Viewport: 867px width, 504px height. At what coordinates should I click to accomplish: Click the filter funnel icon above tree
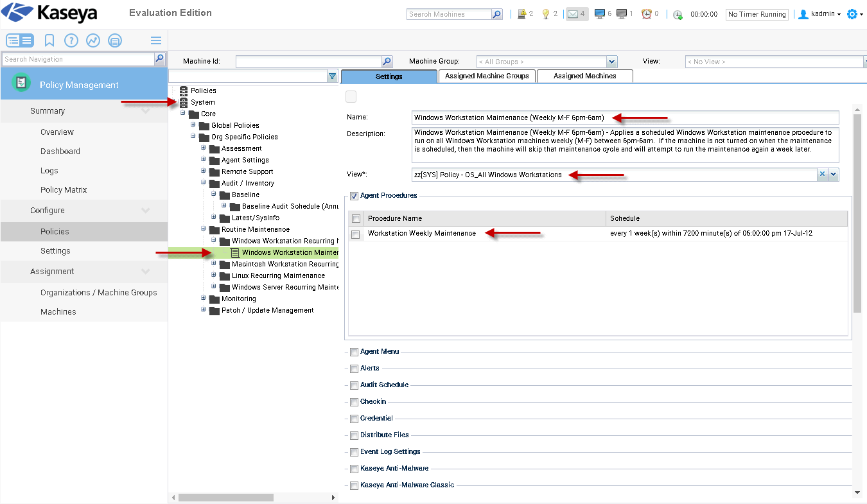[x=332, y=76]
